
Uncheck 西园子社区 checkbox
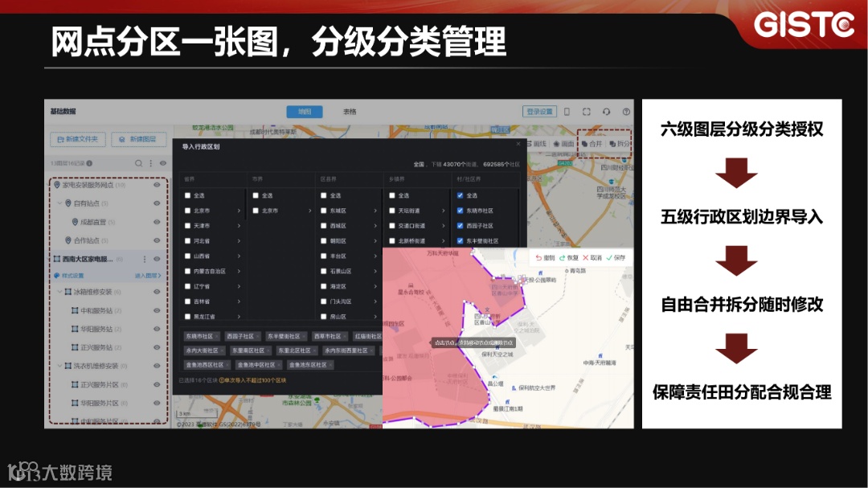[460, 226]
